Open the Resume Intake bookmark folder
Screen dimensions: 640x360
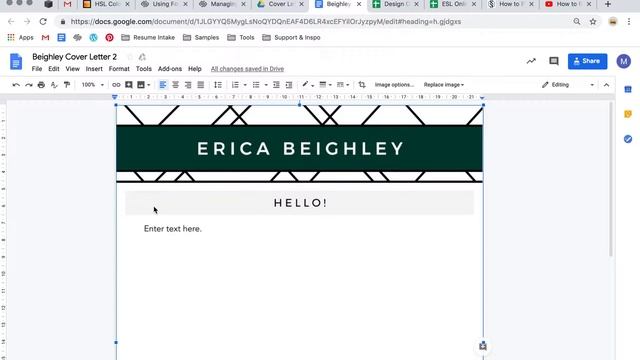148,38
